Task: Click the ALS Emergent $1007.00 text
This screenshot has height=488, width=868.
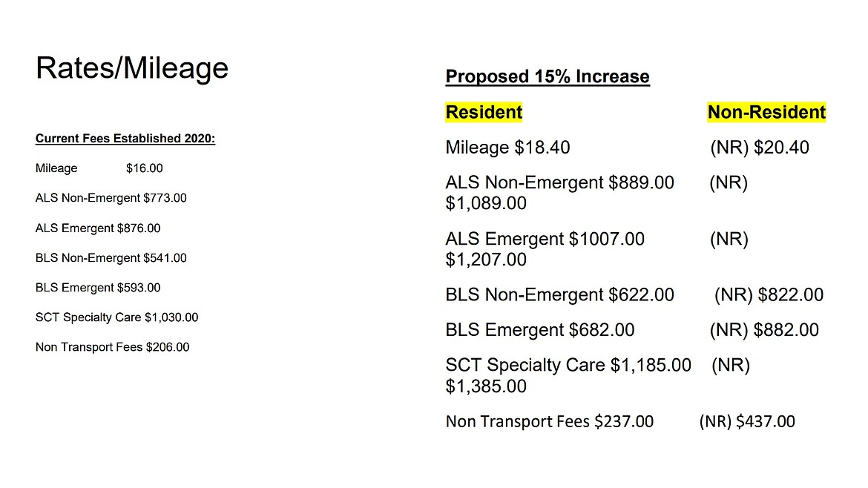Action: [545, 239]
